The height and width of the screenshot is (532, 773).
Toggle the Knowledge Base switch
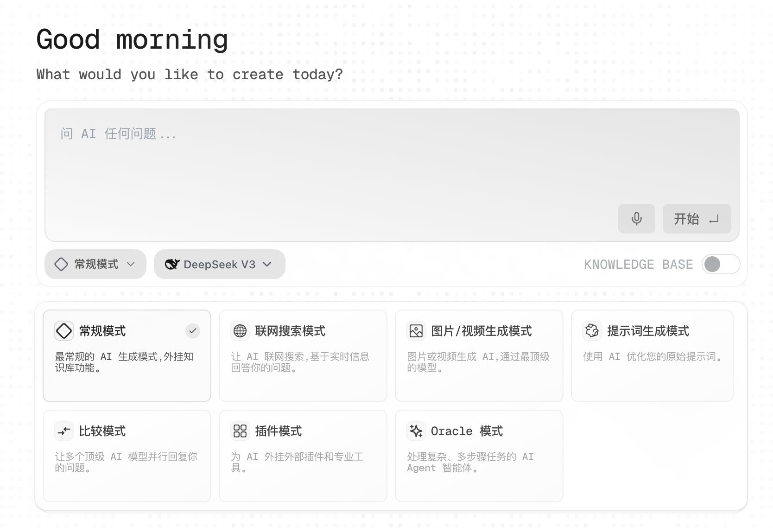click(x=721, y=264)
